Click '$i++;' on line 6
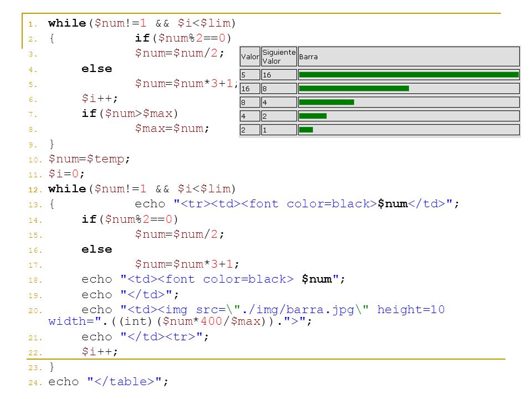 [100, 99]
